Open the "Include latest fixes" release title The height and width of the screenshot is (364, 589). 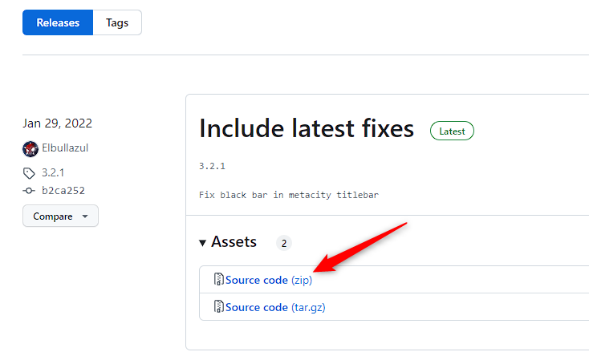[x=307, y=128]
